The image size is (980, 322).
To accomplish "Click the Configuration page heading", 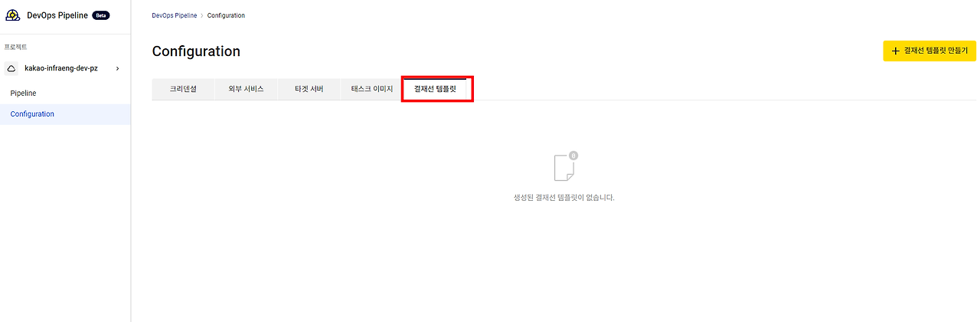I will pyautogui.click(x=196, y=51).
